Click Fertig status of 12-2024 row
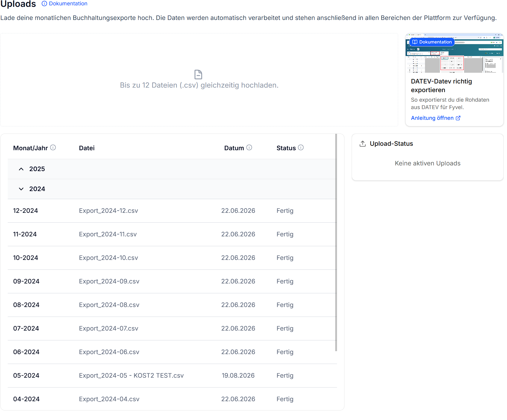This screenshot has height=420, width=507. point(285,211)
